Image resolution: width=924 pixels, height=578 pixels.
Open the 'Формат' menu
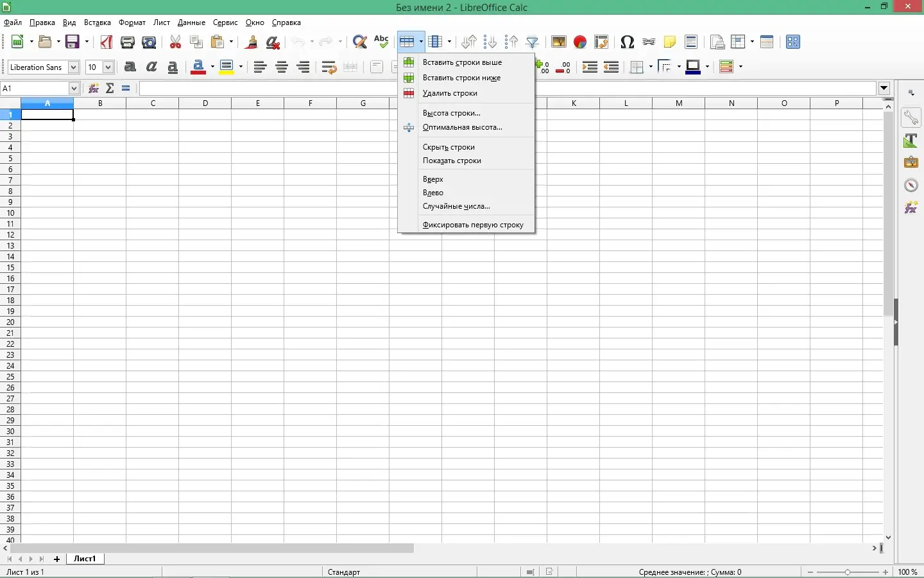[132, 22]
